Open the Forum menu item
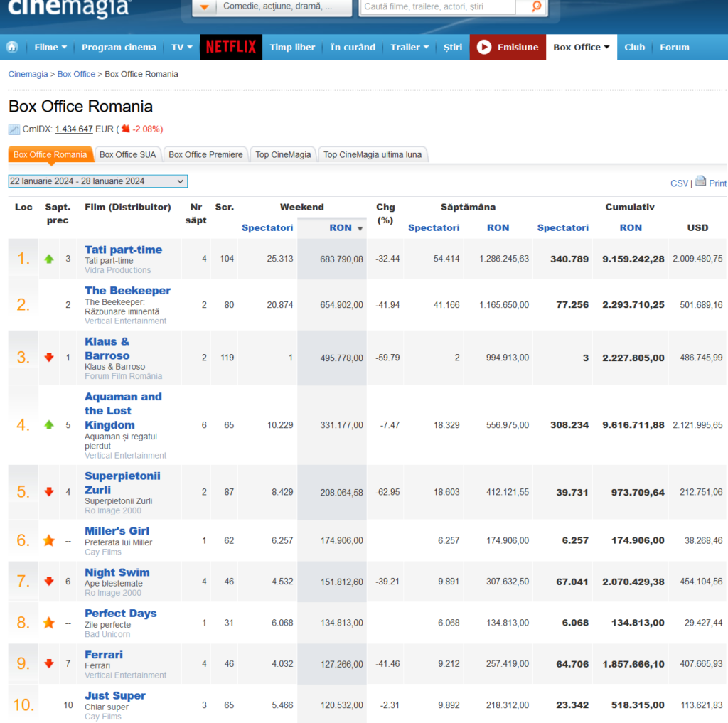728x723 pixels. (675, 48)
